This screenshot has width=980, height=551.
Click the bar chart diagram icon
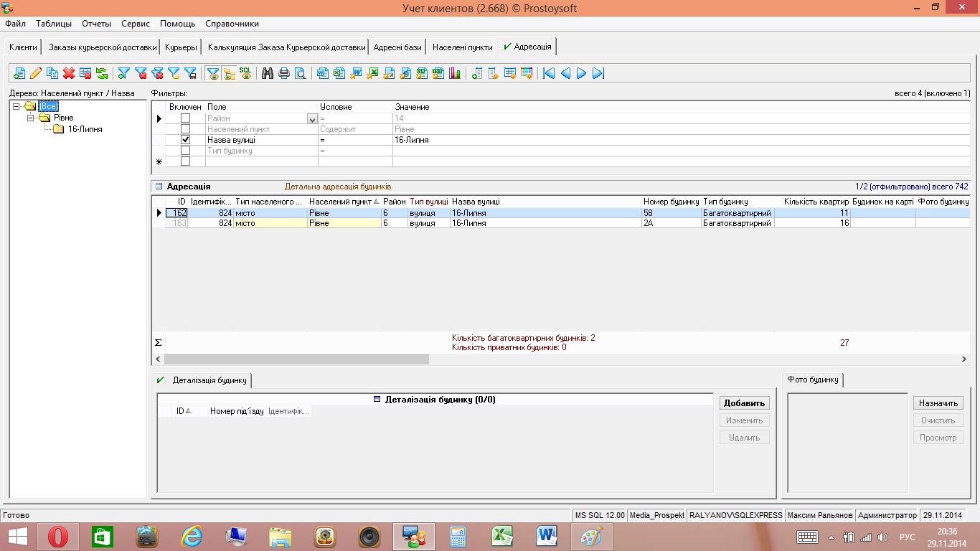(454, 73)
